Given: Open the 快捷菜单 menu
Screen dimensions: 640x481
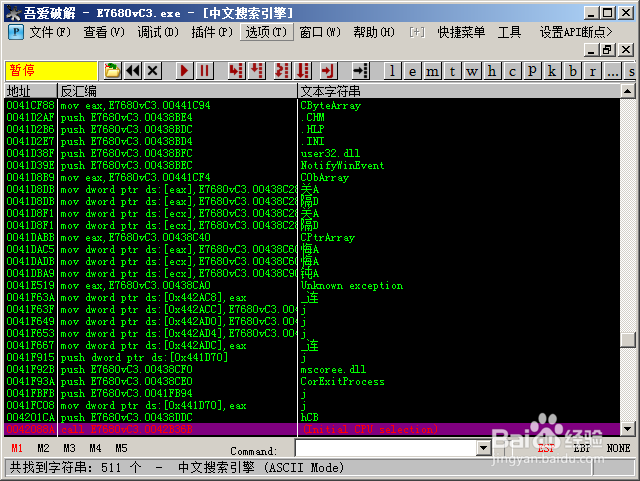Looking at the screenshot, I should [x=461, y=32].
